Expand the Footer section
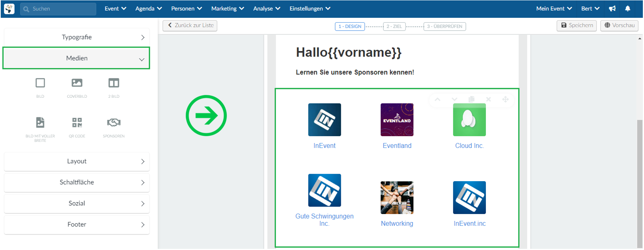This screenshot has height=250, width=644. click(x=77, y=225)
